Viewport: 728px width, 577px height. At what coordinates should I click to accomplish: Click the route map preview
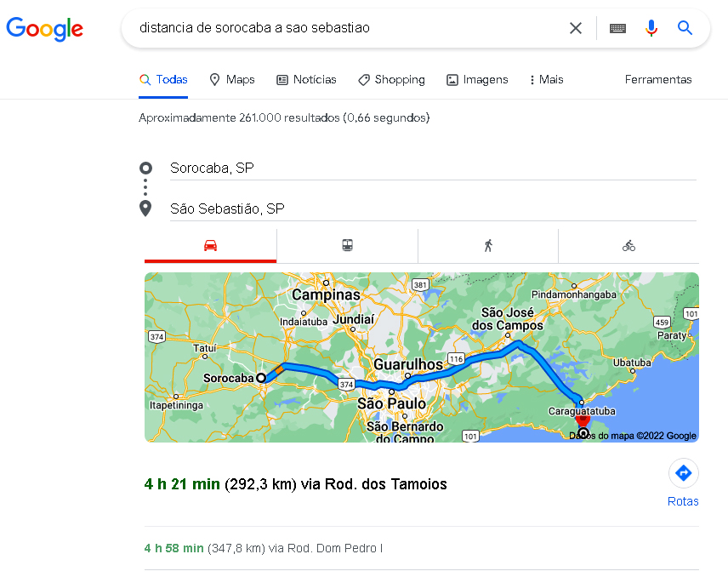click(x=421, y=357)
